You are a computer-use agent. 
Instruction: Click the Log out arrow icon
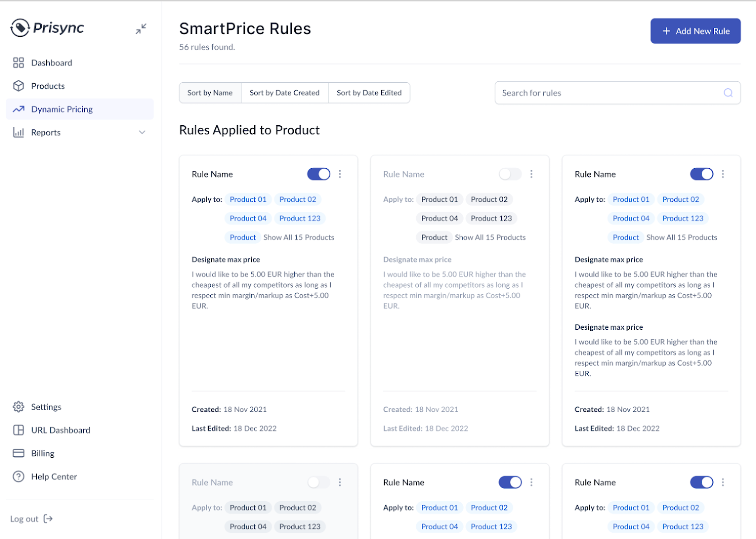click(x=48, y=519)
